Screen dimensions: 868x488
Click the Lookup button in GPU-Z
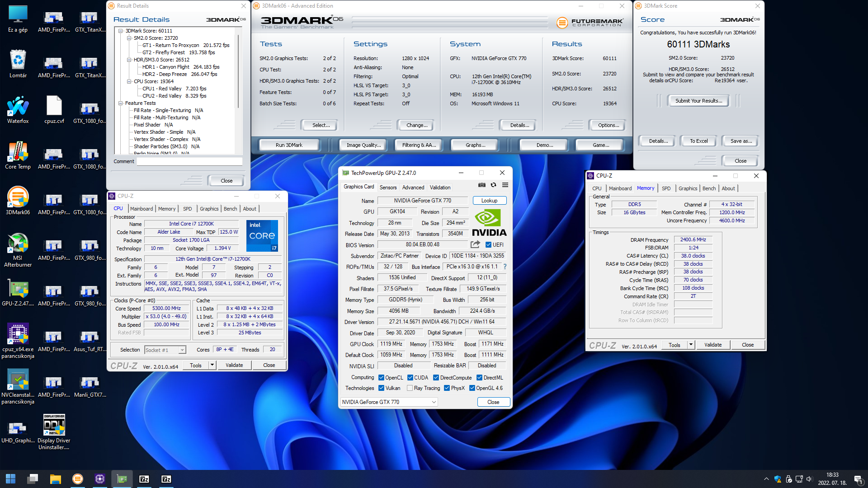coord(489,201)
